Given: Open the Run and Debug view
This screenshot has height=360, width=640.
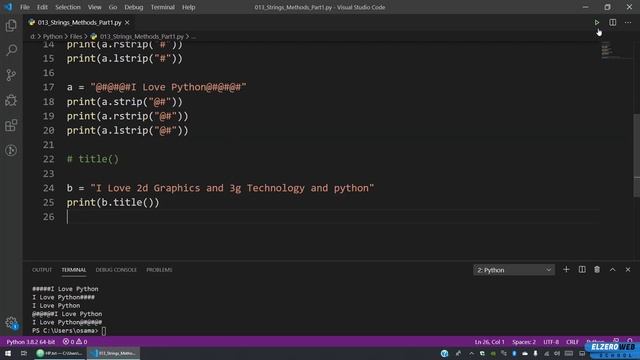Looking at the screenshot, I should pos(11,100).
